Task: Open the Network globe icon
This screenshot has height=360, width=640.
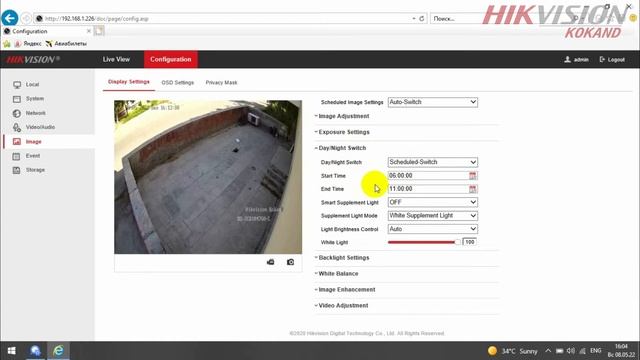Action: coord(17,113)
